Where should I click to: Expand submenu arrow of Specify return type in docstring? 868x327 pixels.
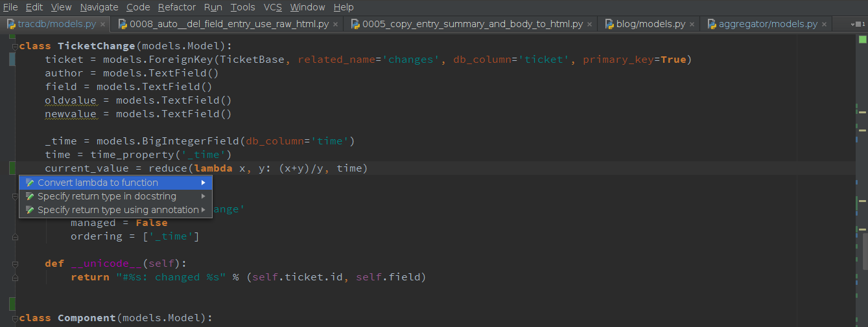[204, 196]
